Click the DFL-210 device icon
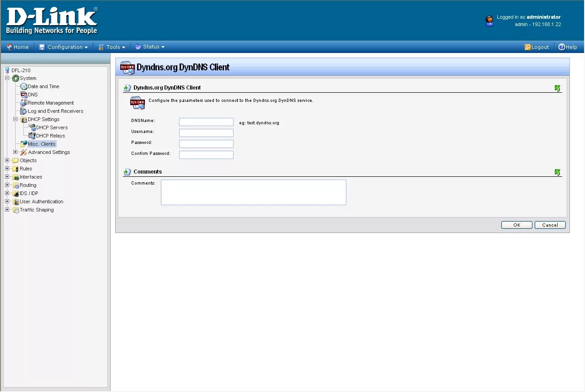Image resolution: width=585 pixels, height=392 pixels. pos(7,70)
